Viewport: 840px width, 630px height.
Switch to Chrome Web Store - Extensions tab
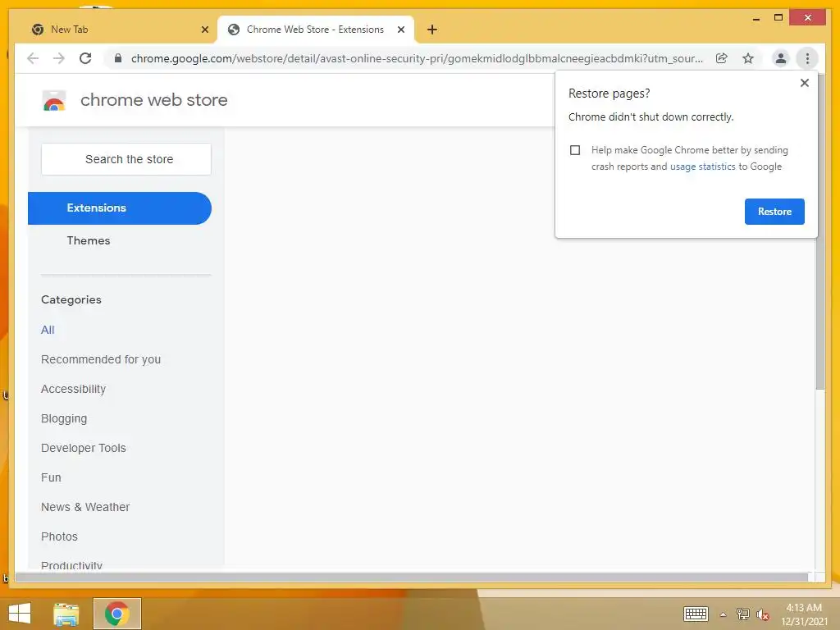click(x=315, y=30)
